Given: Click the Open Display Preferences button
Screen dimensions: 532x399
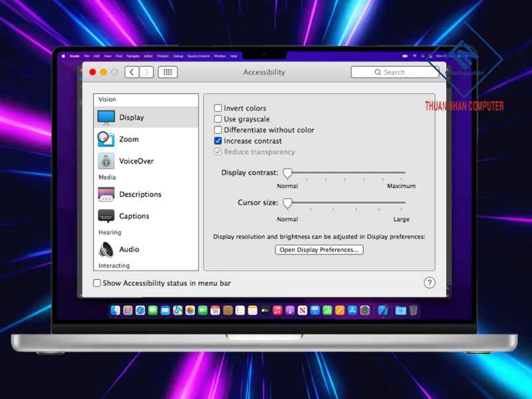Looking at the screenshot, I should [x=319, y=250].
